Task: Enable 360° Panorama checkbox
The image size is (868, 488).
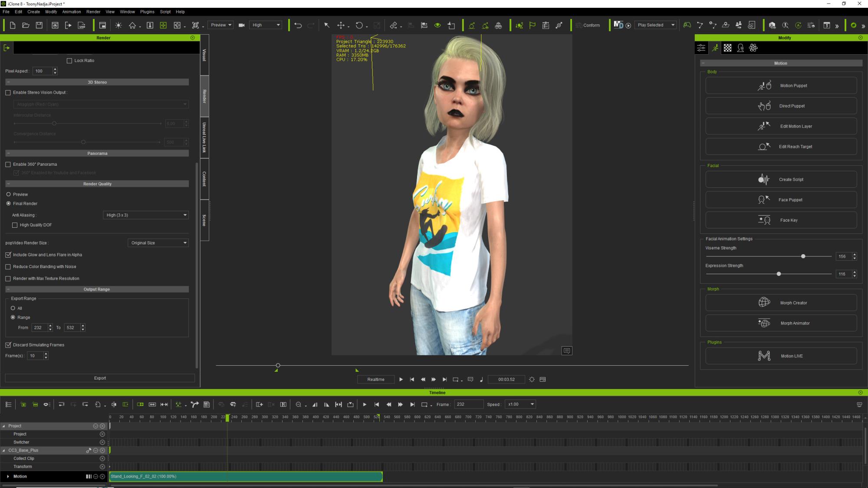Action: (8, 164)
